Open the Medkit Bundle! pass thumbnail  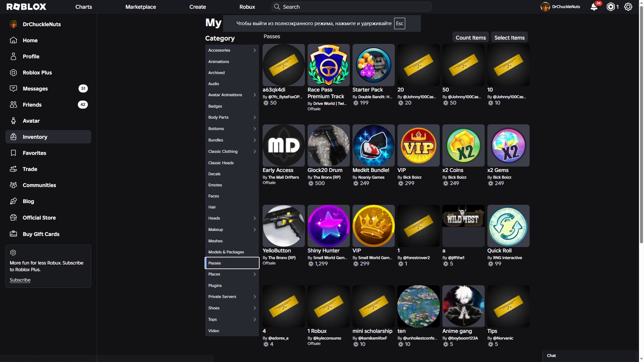point(373,145)
